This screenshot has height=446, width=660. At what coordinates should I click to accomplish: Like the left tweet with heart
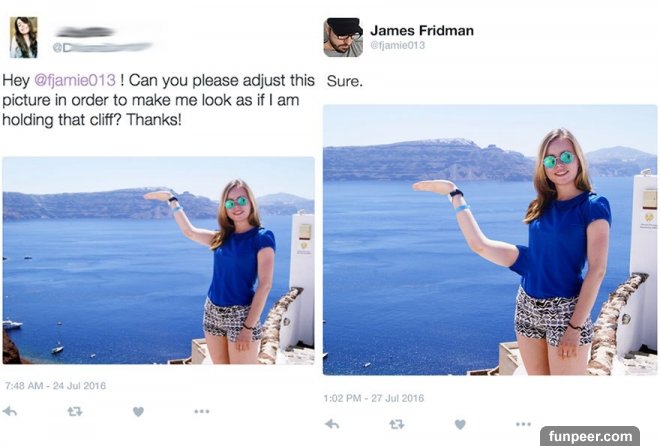(x=138, y=411)
